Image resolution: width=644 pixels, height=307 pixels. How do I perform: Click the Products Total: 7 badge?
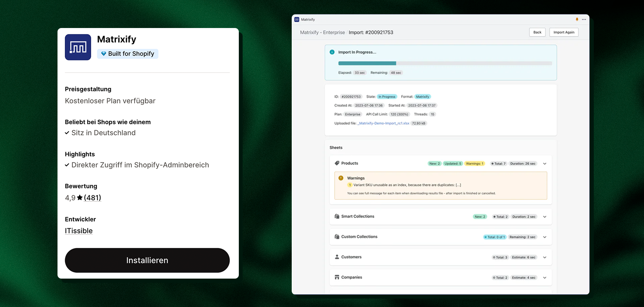(498, 163)
